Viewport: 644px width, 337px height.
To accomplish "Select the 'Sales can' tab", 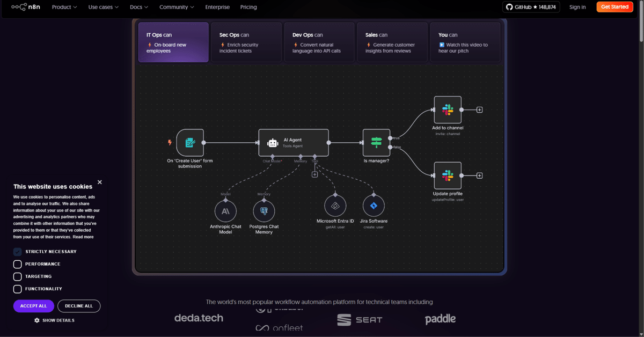I will point(392,42).
